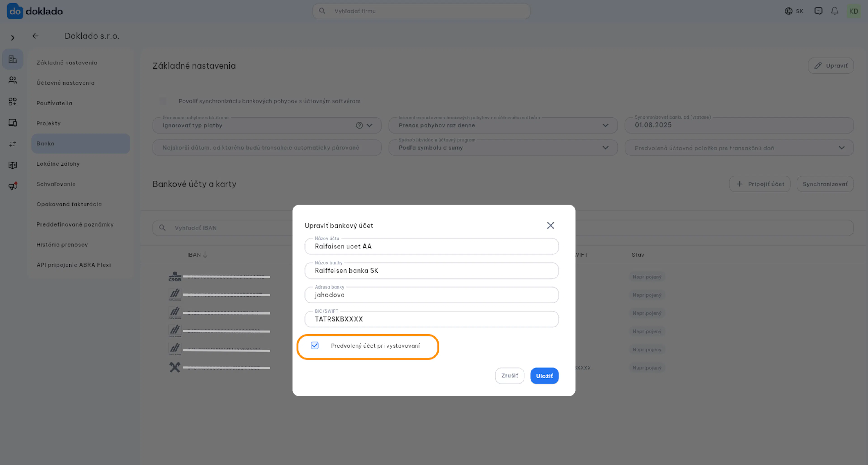Open the KD user avatar menu
Image resolution: width=868 pixels, height=465 pixels.
click(854, 11)
